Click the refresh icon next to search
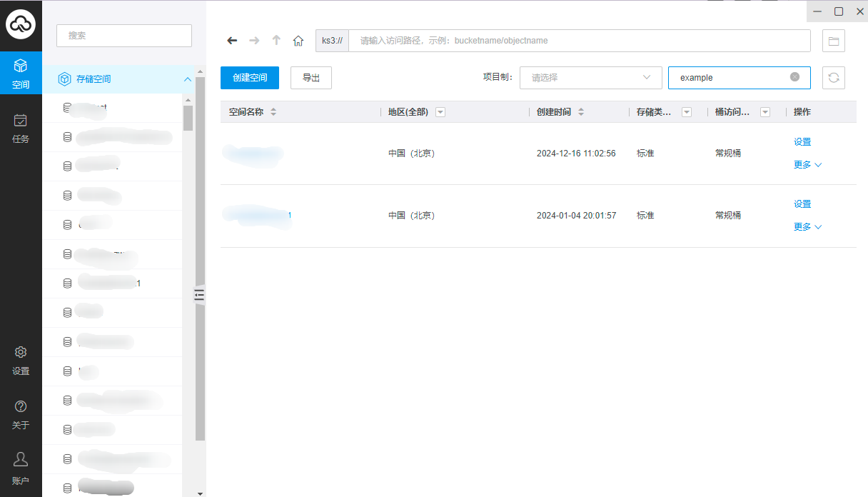Viewport: 868px width, 497px height. click(x=833, y=78)
